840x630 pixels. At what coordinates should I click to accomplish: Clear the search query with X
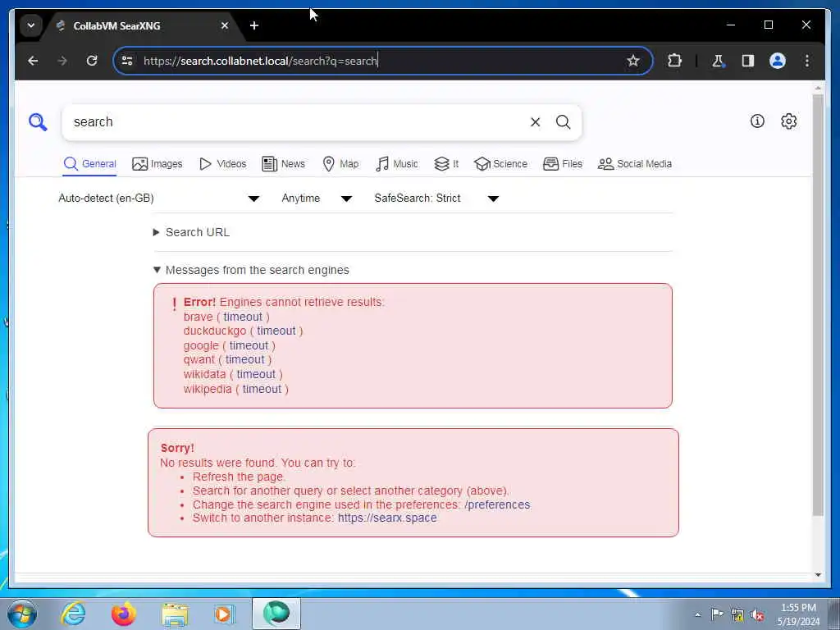pos(535,122)
